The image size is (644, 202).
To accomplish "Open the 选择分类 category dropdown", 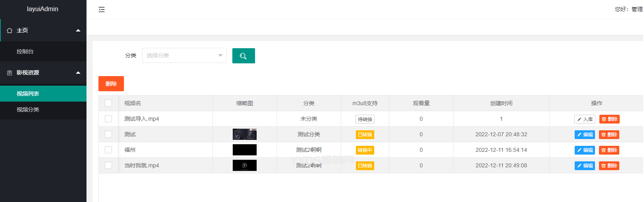I will click(x=184, y=55).
